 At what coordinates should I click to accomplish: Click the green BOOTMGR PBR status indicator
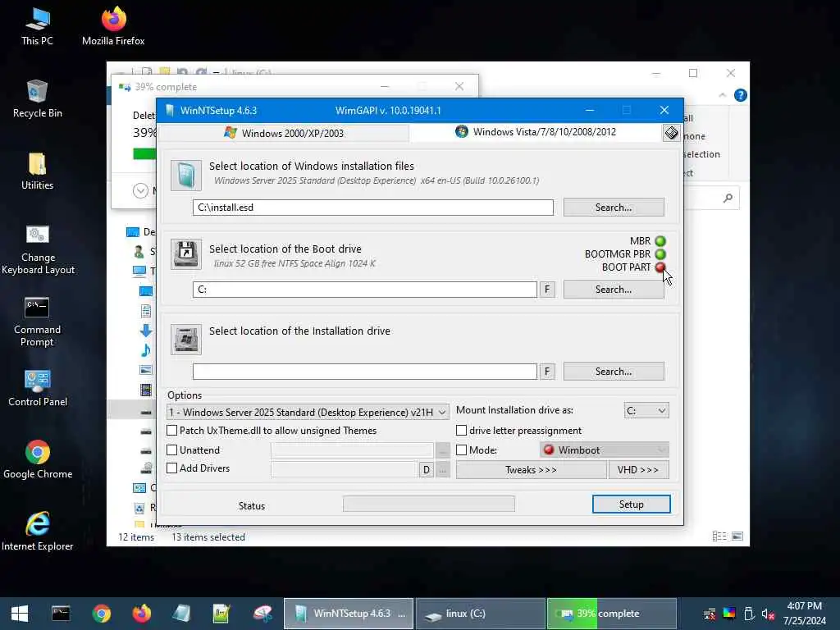point(660,254)
